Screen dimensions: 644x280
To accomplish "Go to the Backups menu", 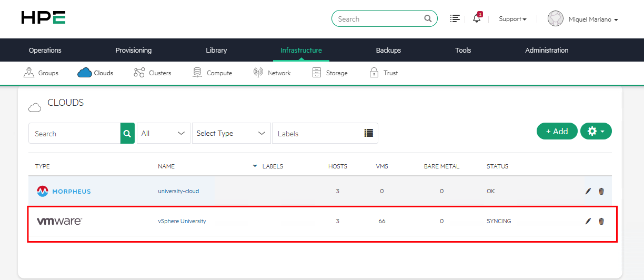I will pyautogui.click(x=388, y=51).
